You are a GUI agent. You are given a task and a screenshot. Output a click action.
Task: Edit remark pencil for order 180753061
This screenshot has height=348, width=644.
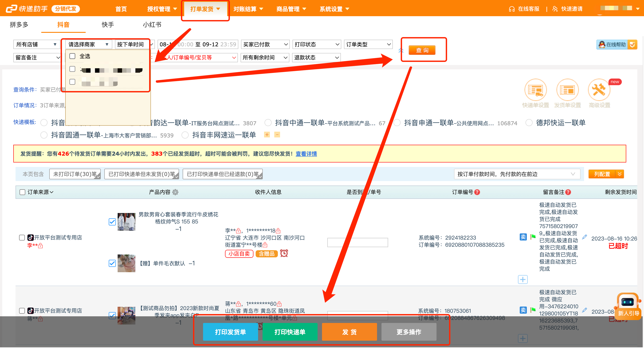coord(584,310)
